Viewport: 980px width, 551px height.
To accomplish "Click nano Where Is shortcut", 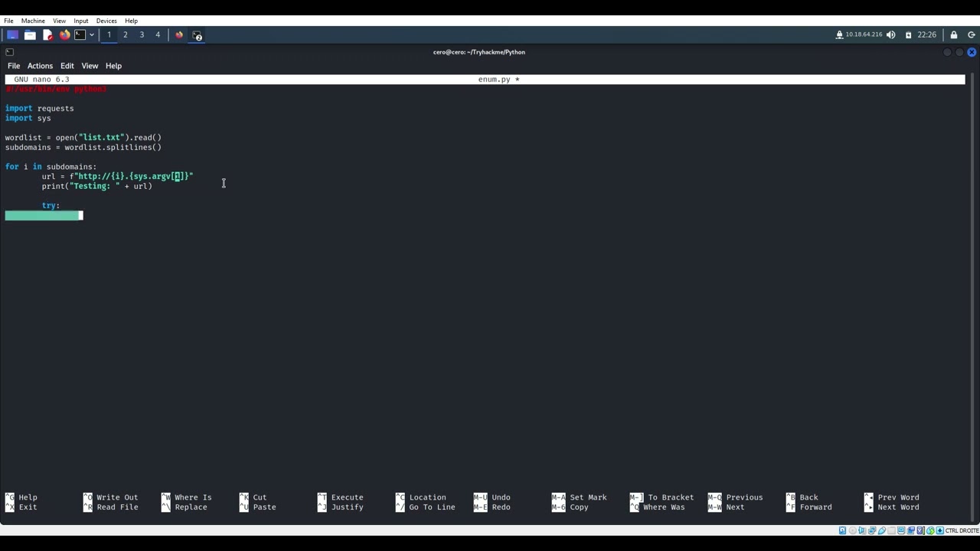I will pyautogui.click(x=188, y=497).
